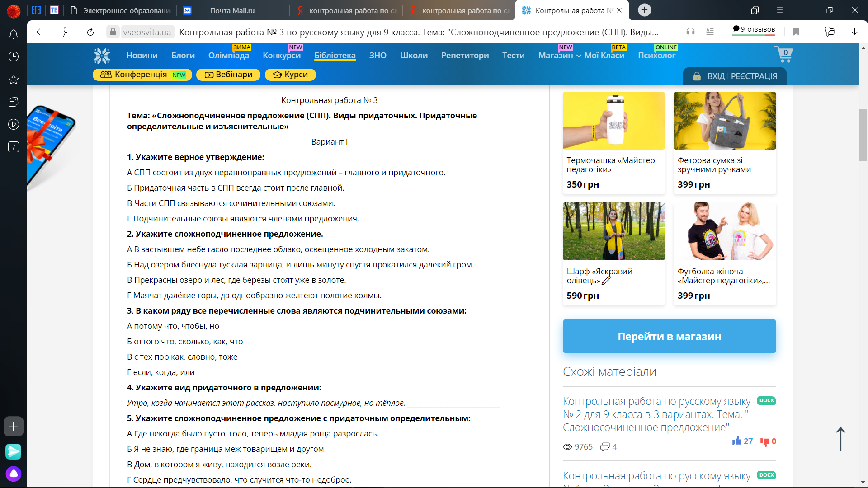Open the Мої Класи menu item
The image size is (868, 488).
[604, 56]
